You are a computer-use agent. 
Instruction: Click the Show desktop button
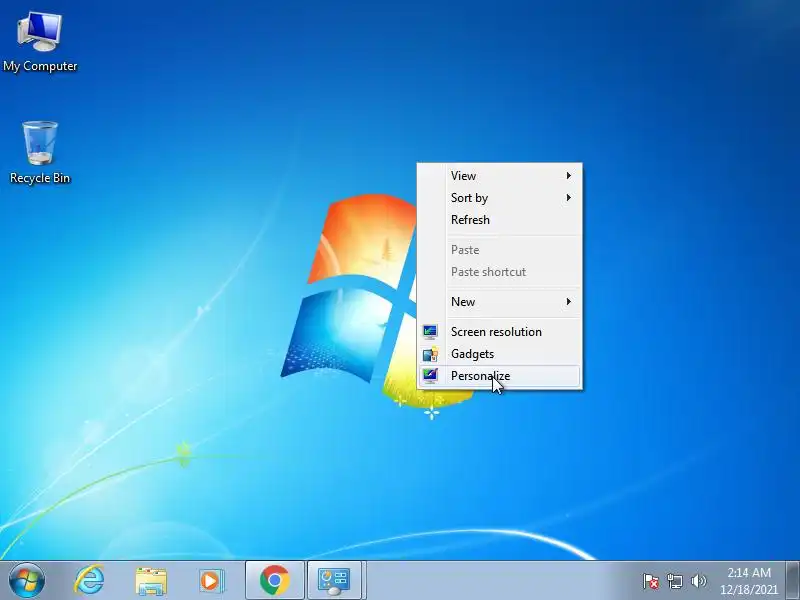[x=792, y=580]
